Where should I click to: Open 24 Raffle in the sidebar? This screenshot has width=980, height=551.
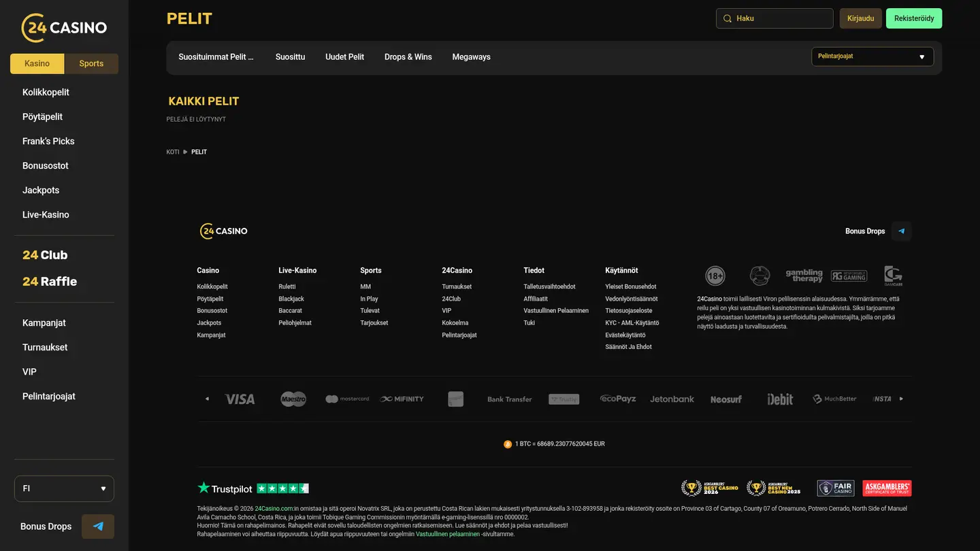50,282
